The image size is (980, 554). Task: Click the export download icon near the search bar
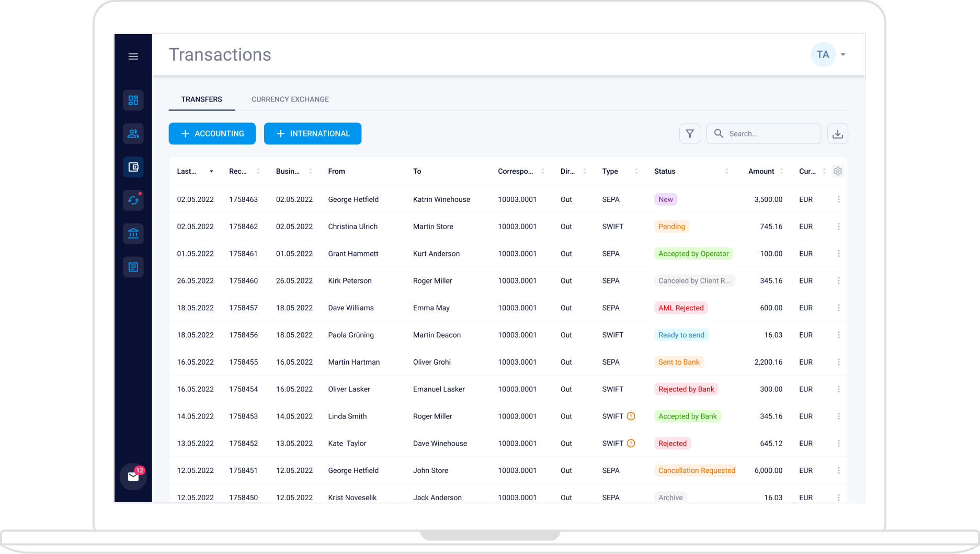(x=838, y=133)
